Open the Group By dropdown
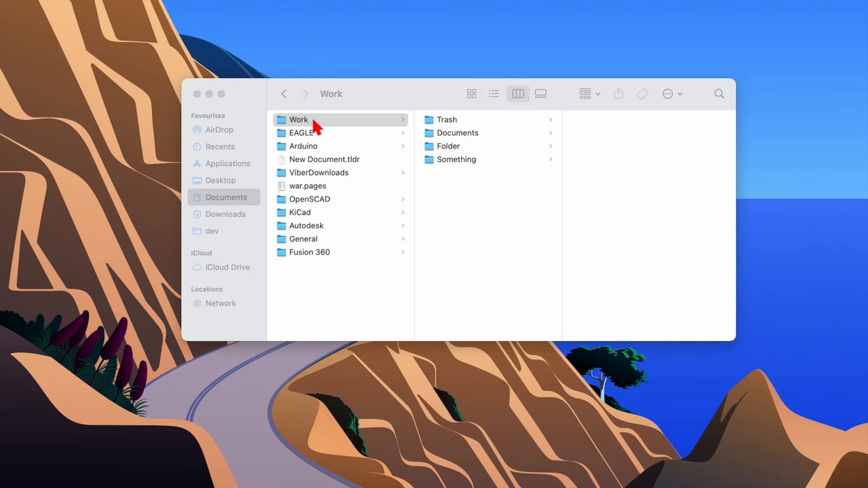 point(589,94)
